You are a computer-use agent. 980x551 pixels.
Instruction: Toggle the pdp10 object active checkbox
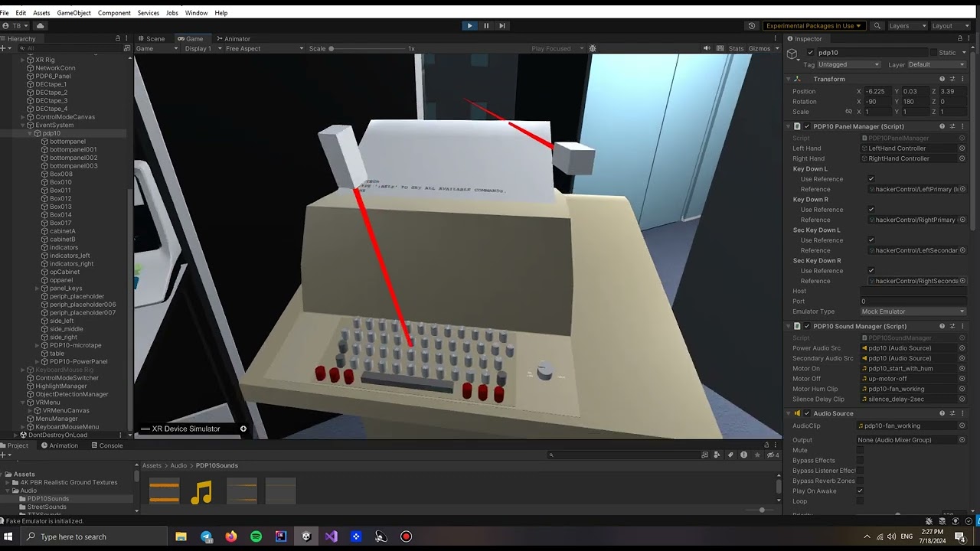[811, 53]
